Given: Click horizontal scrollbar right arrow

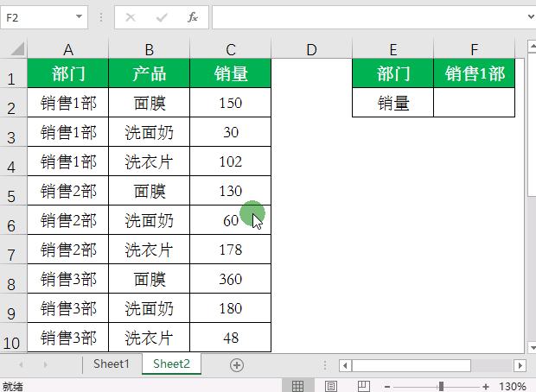Looking at the screenshot, I should 520,365.
